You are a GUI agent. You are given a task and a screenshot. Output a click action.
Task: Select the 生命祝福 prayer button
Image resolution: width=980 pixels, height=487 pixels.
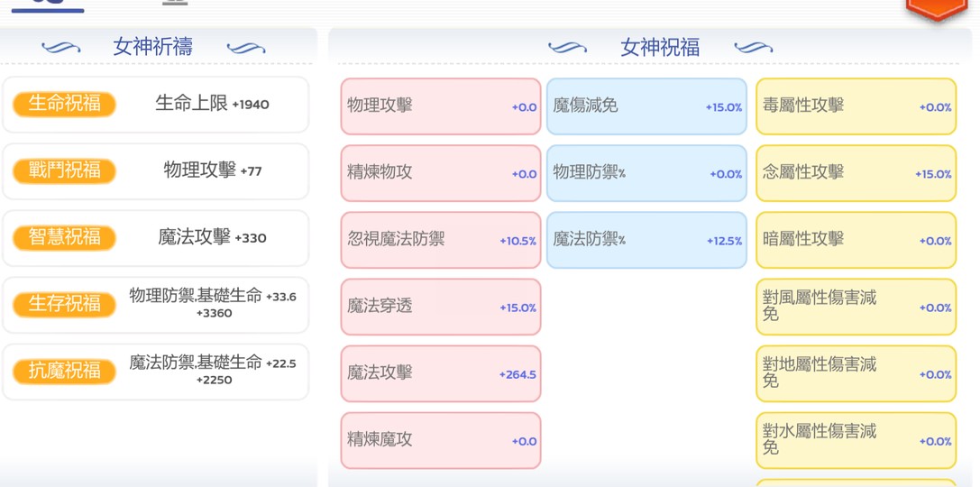tap(64, 105)
